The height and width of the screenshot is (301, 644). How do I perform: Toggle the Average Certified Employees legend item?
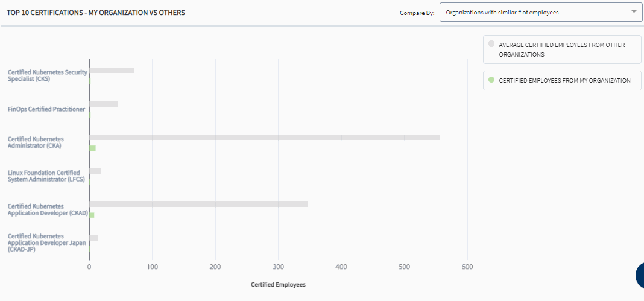tap(562, 49)
